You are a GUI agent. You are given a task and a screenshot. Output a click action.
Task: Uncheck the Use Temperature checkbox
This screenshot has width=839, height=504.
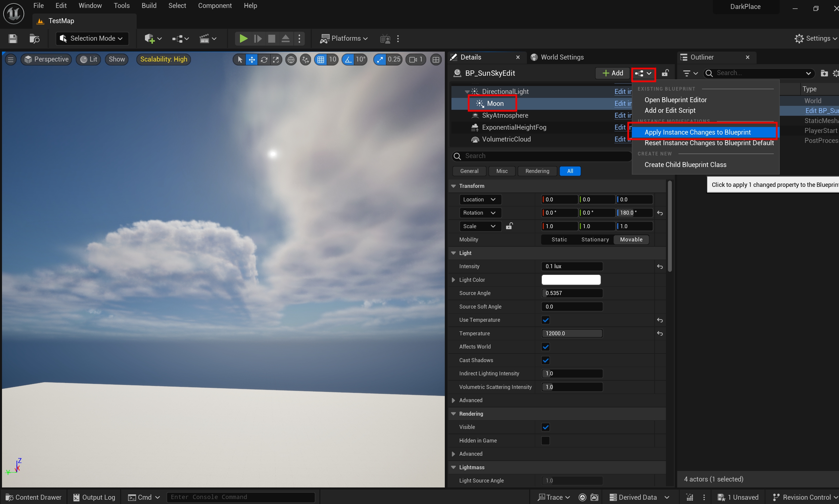pos(545,320)
